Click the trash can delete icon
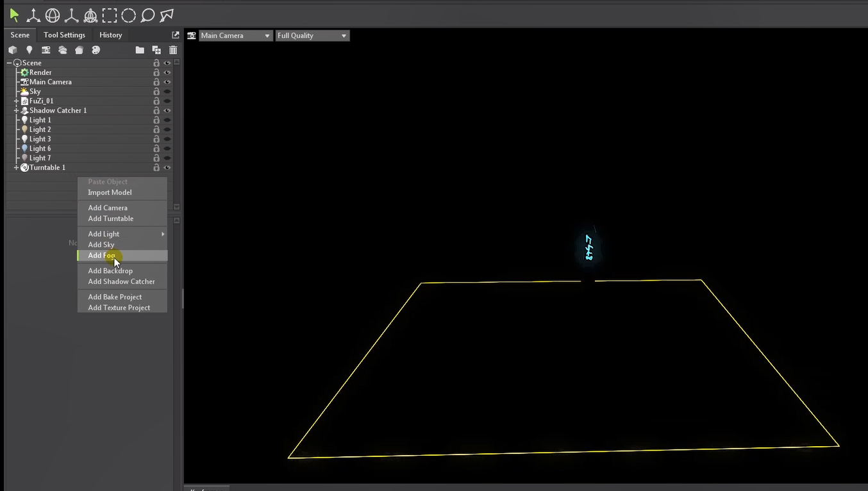868x491 pixels. click(173, 50)
